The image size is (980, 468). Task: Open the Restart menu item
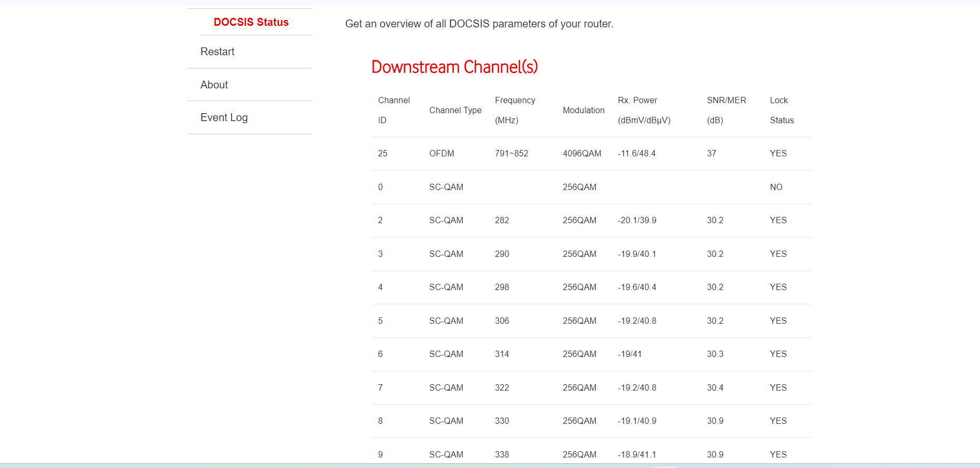click(217, 52)
